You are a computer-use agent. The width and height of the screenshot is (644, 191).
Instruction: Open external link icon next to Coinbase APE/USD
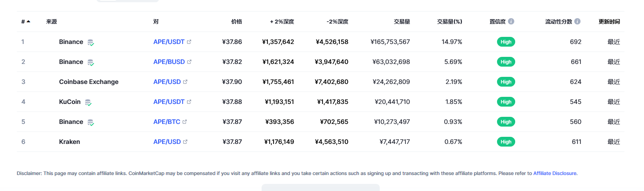(185, 82)
